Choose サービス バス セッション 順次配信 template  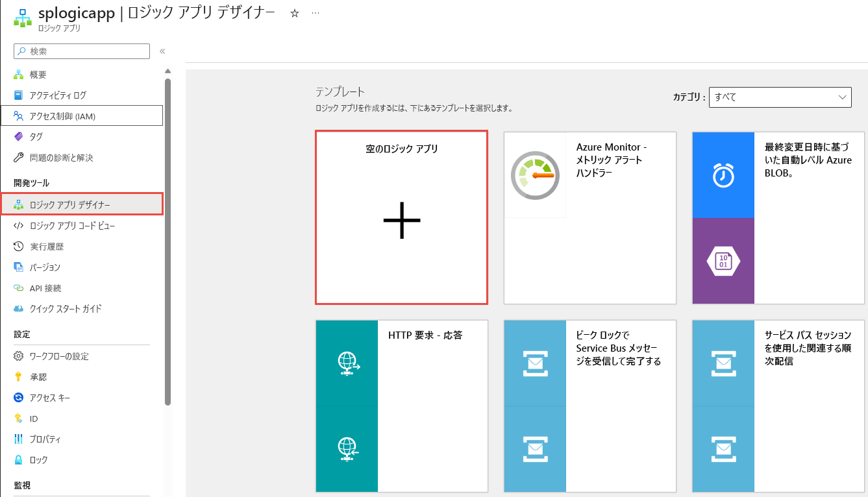pos(778,406)
